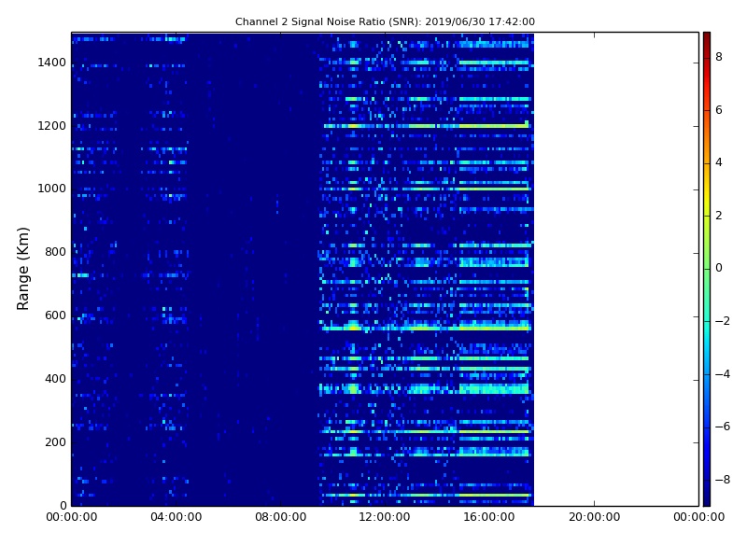The image size is (747, 560).
Task: Click the 08:00:00 time axis label
Action: (281, 517)
